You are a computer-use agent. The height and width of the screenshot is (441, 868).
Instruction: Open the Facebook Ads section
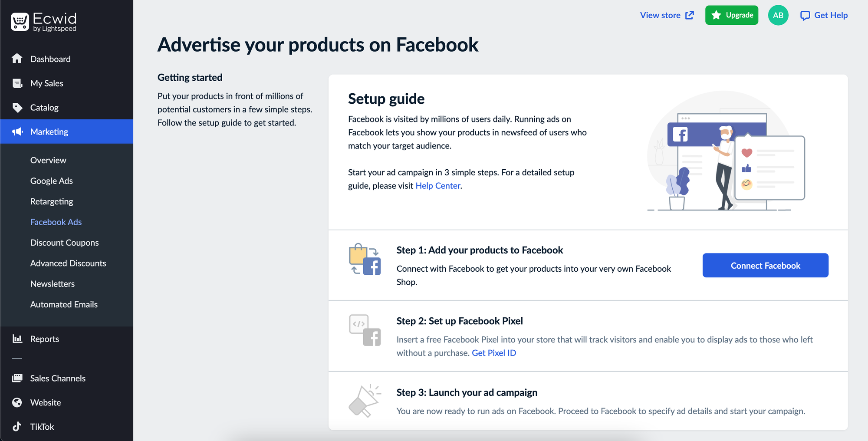[x=56, y=222]
